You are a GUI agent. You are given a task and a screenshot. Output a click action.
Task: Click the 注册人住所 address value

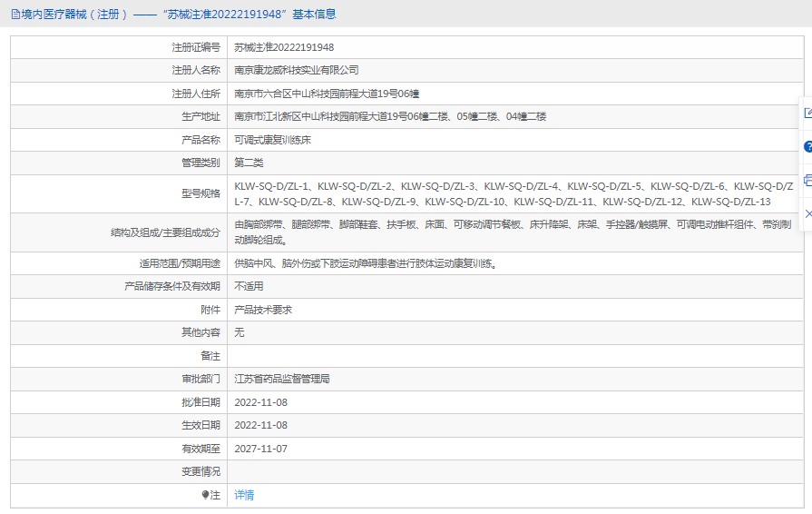327,94
